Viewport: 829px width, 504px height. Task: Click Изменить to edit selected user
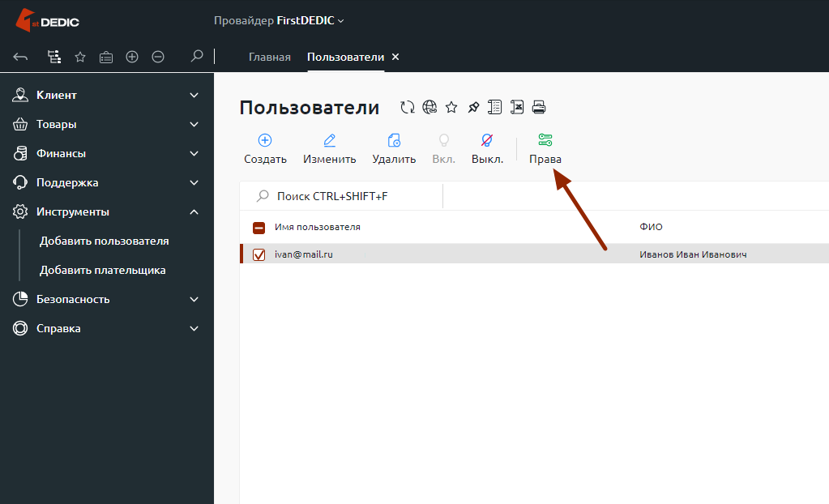coord(329,149)
